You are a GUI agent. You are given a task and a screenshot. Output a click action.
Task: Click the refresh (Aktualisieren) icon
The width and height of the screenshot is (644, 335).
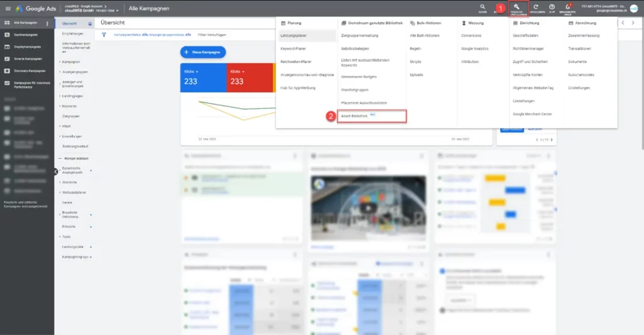(x=536, y=7)
